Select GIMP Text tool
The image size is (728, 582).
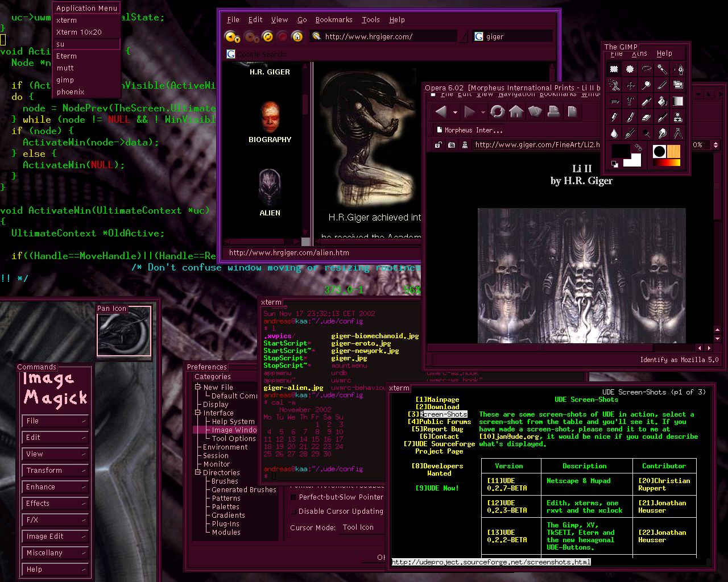[x=630, y=101]
